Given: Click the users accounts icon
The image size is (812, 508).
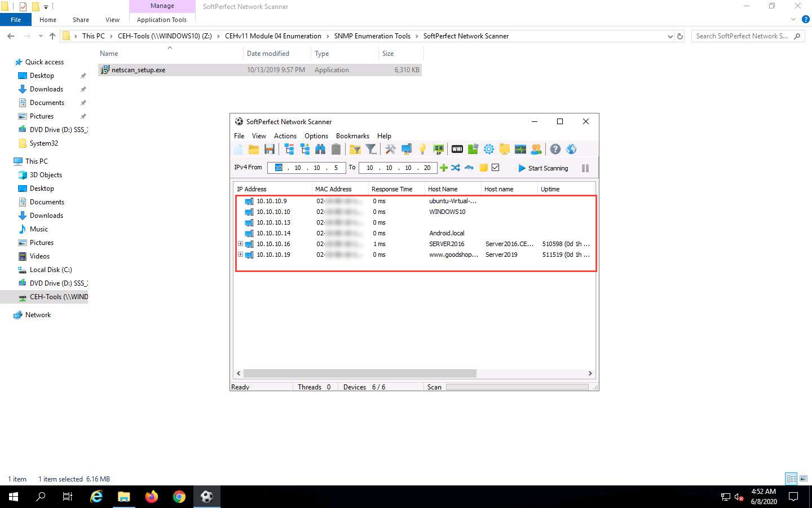Looking at the screenshot, I should point(536,150).
